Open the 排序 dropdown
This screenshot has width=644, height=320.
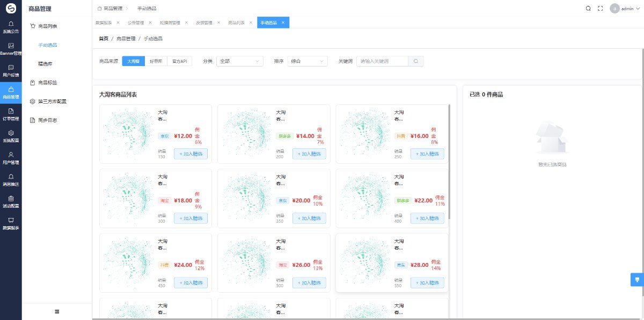tap(308, 61)
